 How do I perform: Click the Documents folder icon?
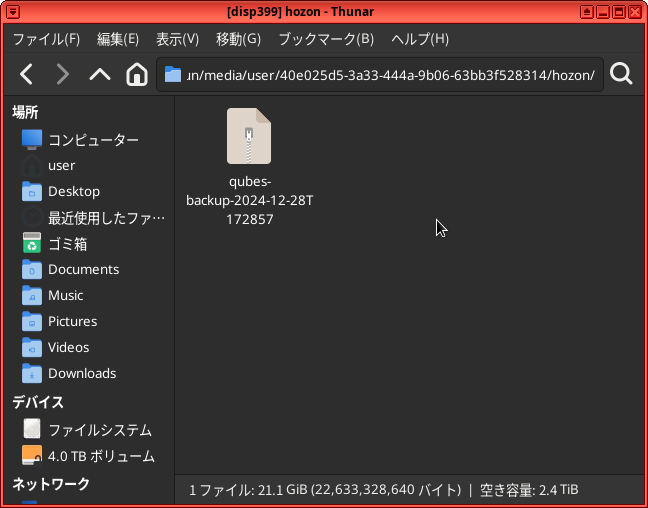point(32,270)
